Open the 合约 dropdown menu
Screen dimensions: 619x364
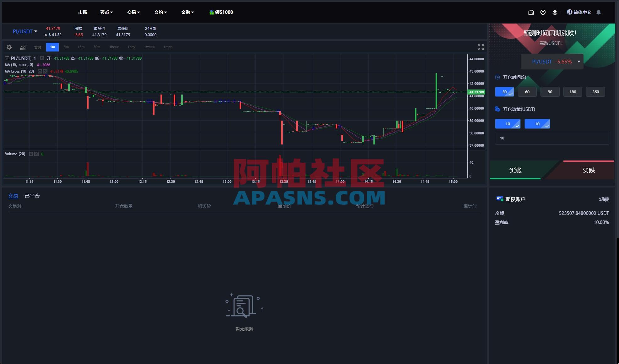[160, 12]
